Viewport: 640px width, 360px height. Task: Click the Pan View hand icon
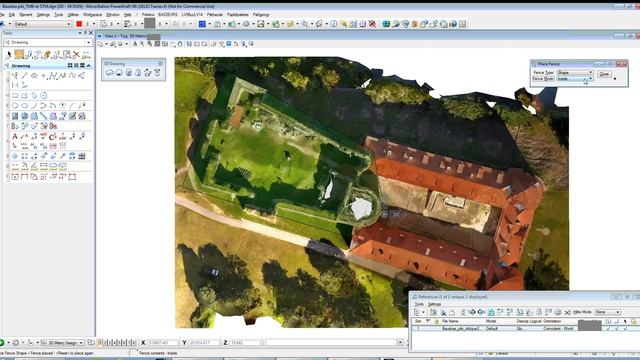tap(180, 44)
